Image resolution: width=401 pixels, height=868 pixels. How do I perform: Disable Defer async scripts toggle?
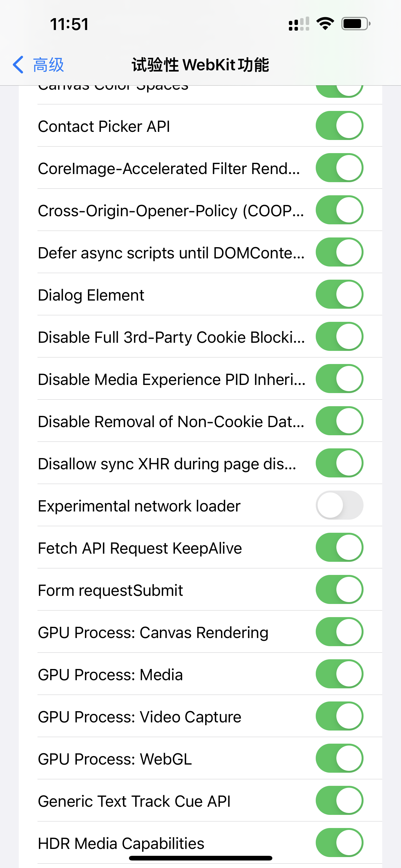pos(339,252)
